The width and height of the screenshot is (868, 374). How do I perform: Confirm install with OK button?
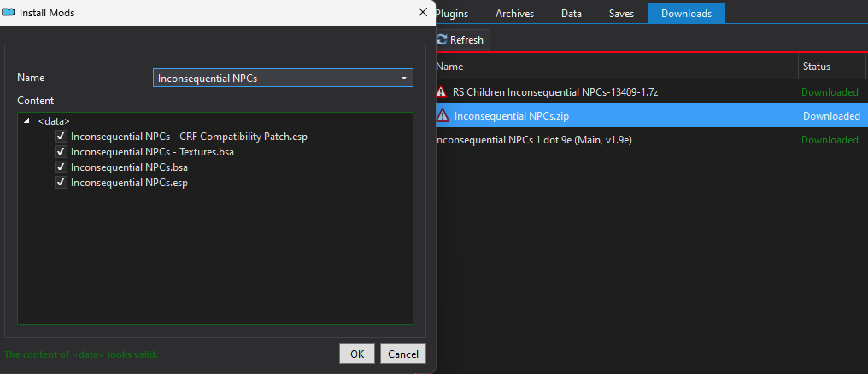tap(357, 354)
